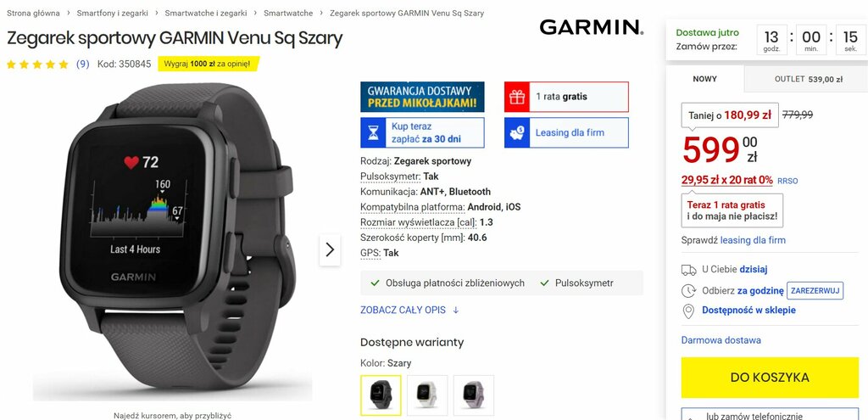
Task: Click the ZAREZERWUJ reserve button
Action: (x=815, y=290)
